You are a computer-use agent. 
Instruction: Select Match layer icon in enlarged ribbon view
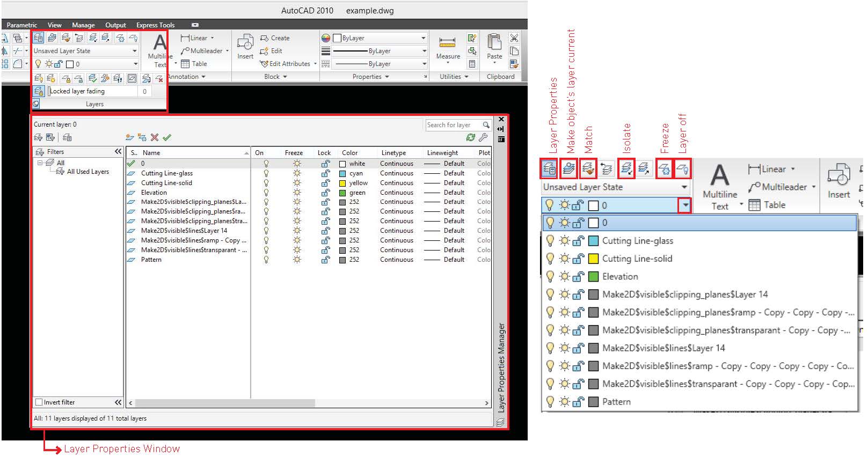point(588,169)
